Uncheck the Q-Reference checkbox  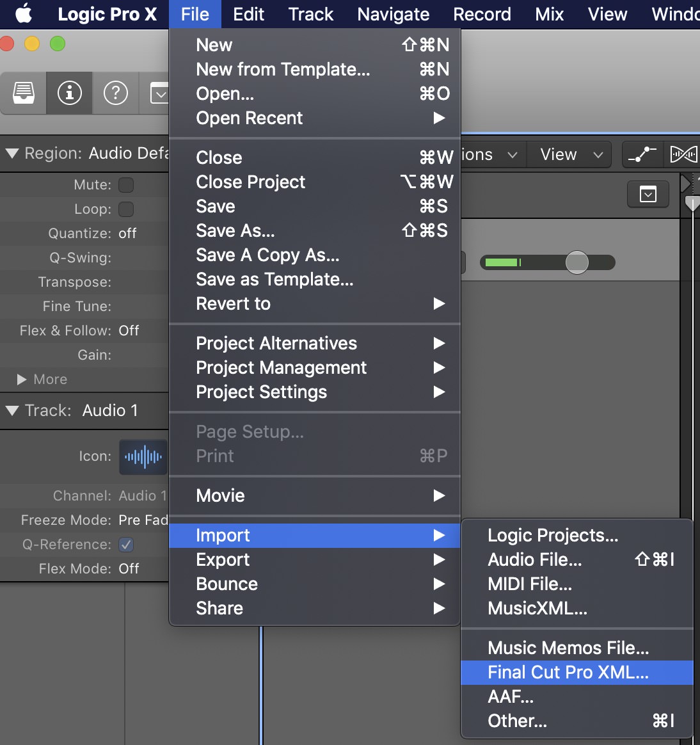click(127, 545)
